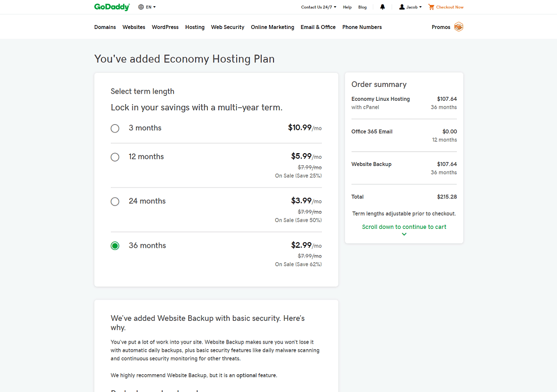Click the shopping cart icon

(431, 7)
